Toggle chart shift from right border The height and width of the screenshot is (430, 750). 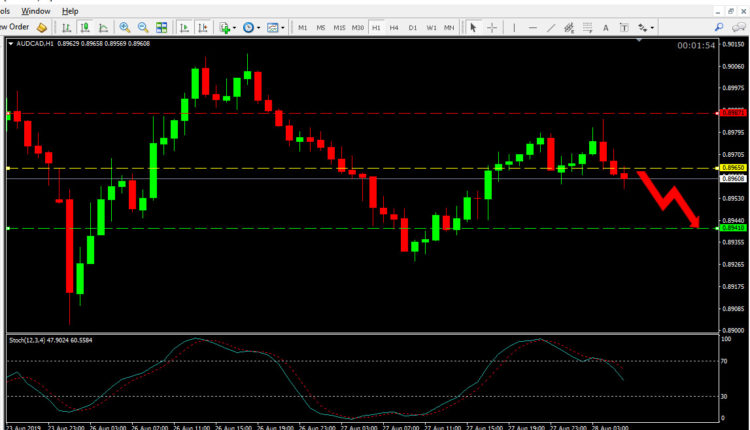click(203, 28)
